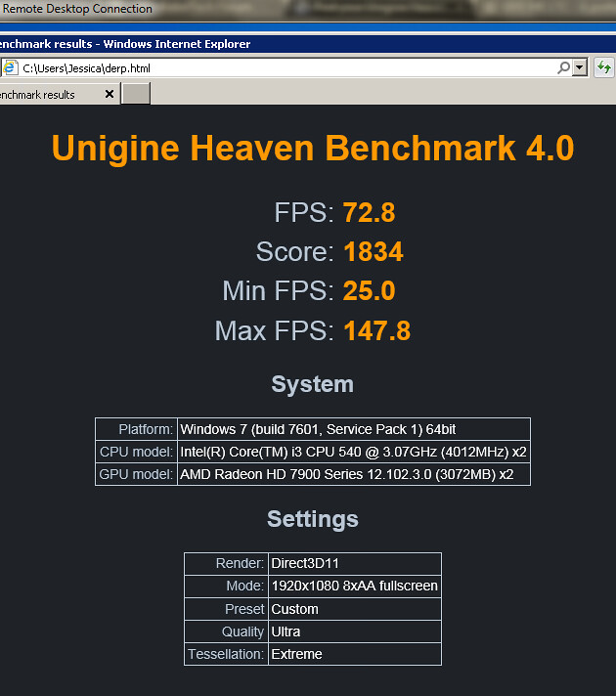The image size is (616, 696).
Task: Click the Internet Explorer page icon in address bar
Action: 11,68
